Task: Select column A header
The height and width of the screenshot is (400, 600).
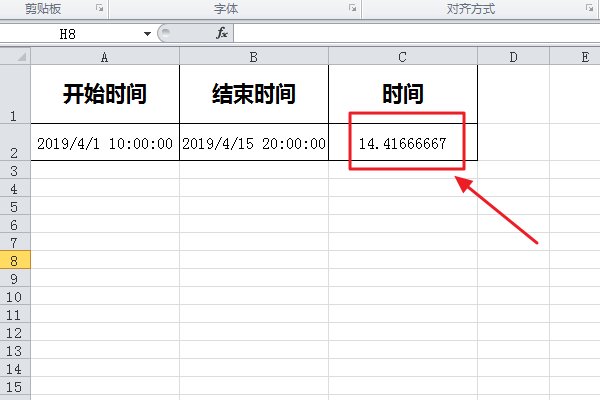Action: [105, 57]
